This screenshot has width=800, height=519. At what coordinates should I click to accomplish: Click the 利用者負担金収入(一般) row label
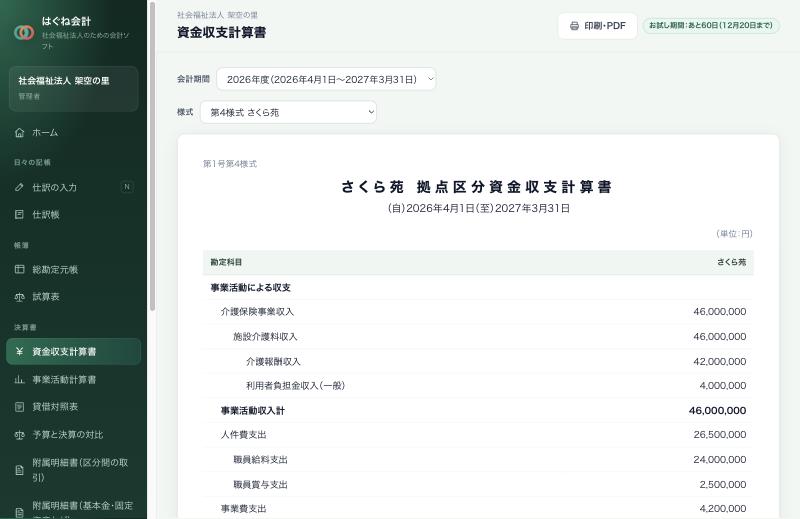(295, 386)
